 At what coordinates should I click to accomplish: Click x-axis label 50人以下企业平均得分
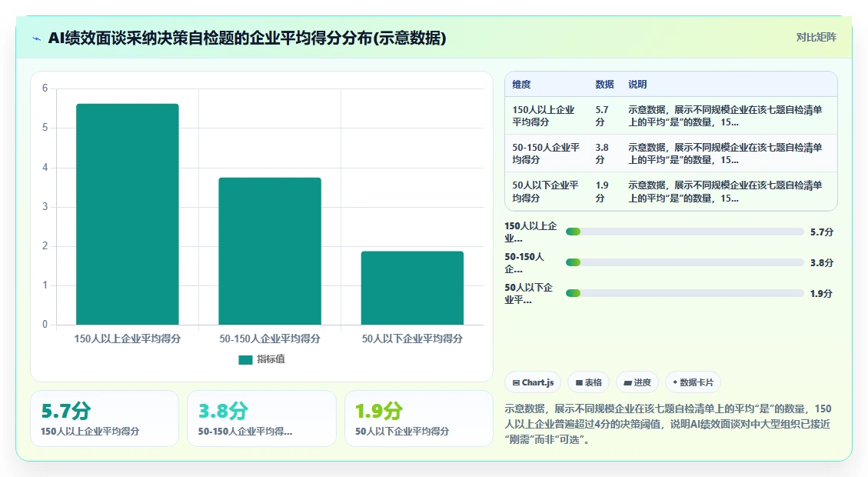[412, 339]
